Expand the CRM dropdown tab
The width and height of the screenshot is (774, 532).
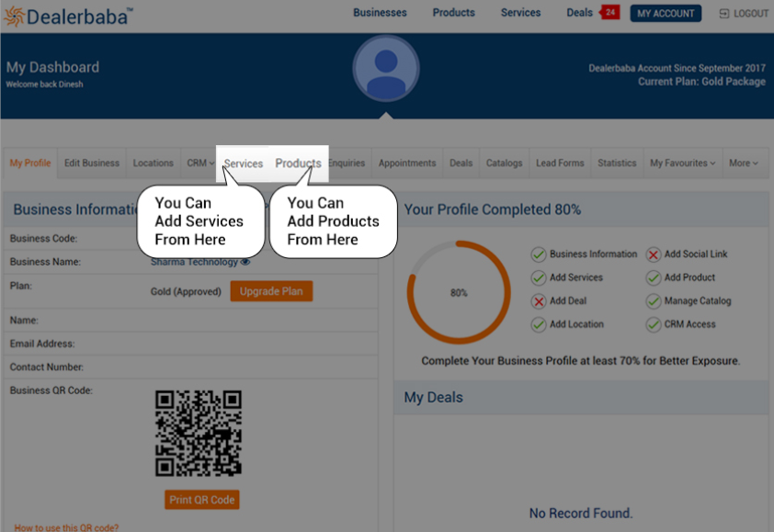pos(200,163)
